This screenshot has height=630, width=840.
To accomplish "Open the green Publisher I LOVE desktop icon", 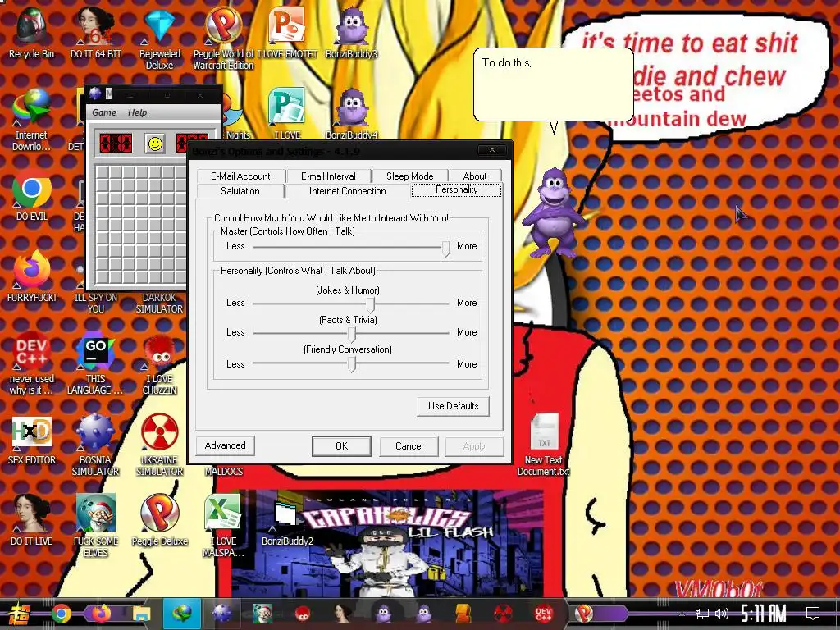I will pos(287,114).
